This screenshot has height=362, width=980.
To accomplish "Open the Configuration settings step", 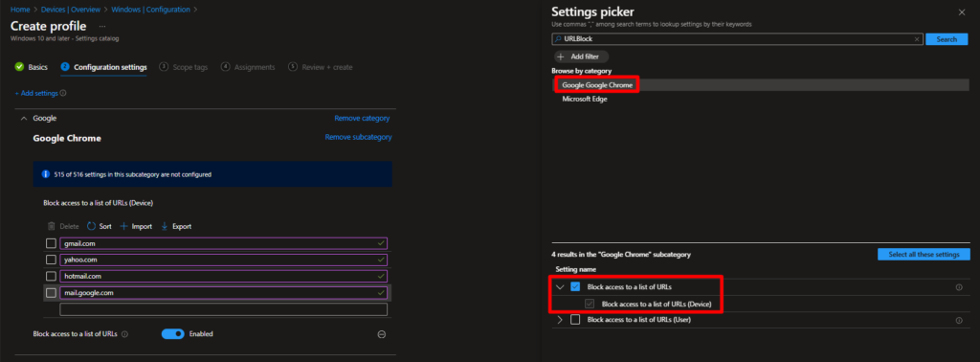I will pyautogui.click(x=103, y=67).
